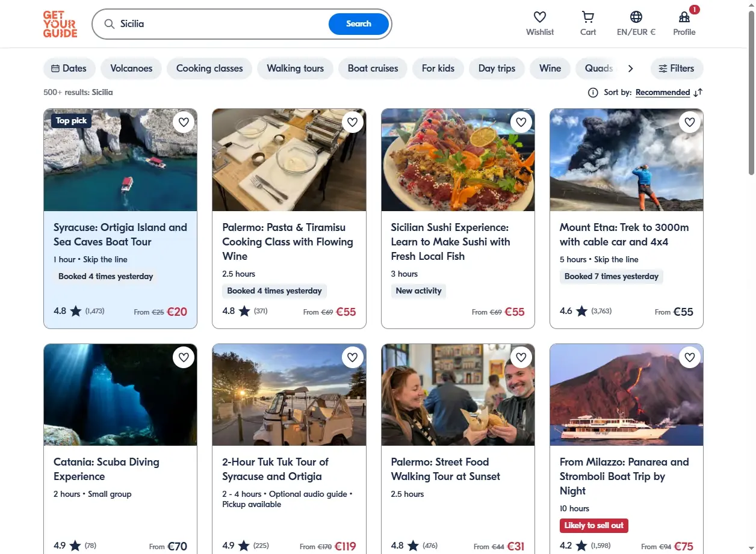This screenshot has height=554, width=756.
Task: Click the €119 price on Tuk Tuk tour
Action: tap(345, 546)
